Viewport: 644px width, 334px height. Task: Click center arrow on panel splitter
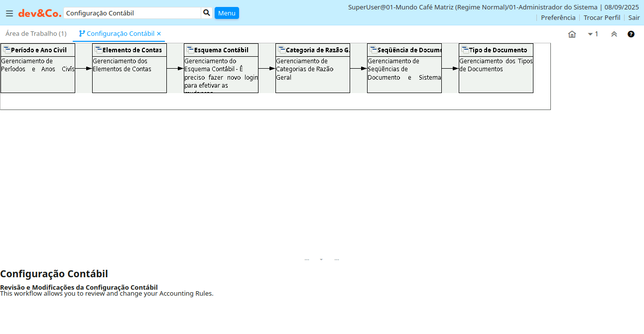point(321,259)
